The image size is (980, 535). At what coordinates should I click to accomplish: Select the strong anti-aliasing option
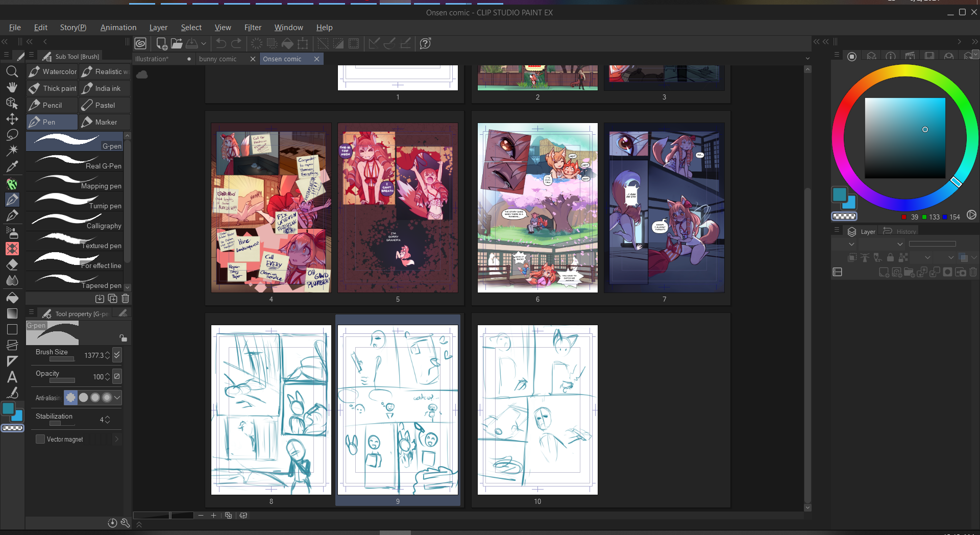tap(107, 397)
